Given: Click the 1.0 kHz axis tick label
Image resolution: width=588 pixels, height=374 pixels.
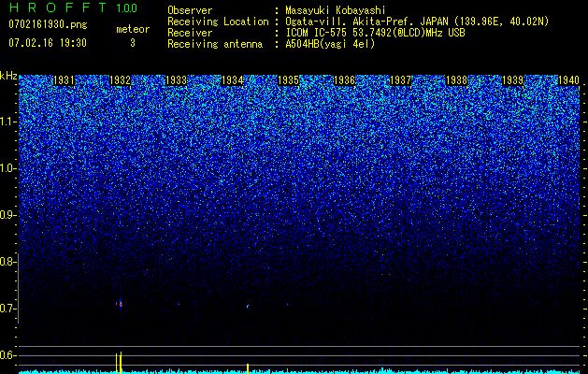Looking at the screenshot, I should click(8, 168).
